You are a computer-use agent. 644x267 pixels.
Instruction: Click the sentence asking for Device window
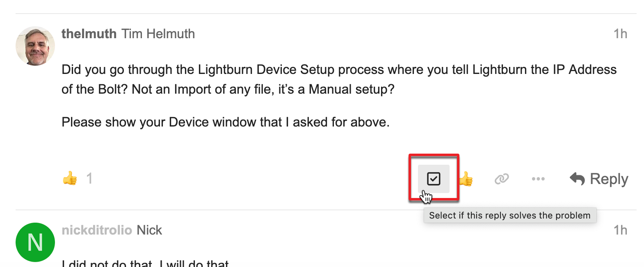[226, 122]
